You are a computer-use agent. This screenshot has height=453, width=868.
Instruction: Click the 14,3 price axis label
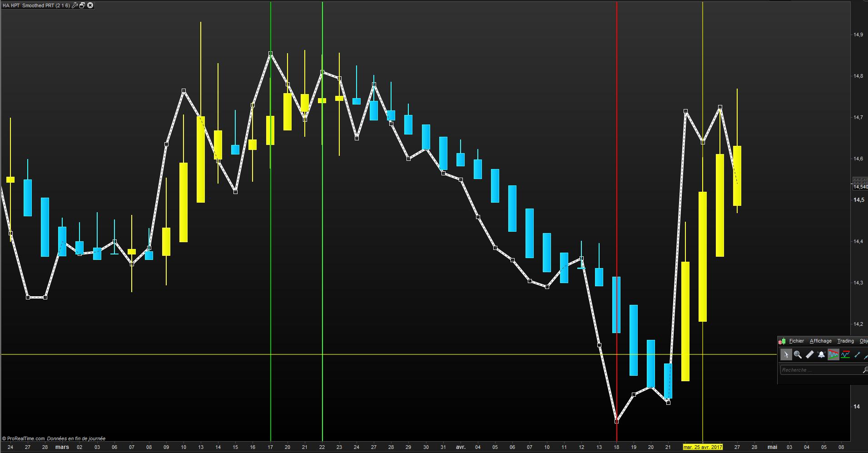click(x=858, y=283)
